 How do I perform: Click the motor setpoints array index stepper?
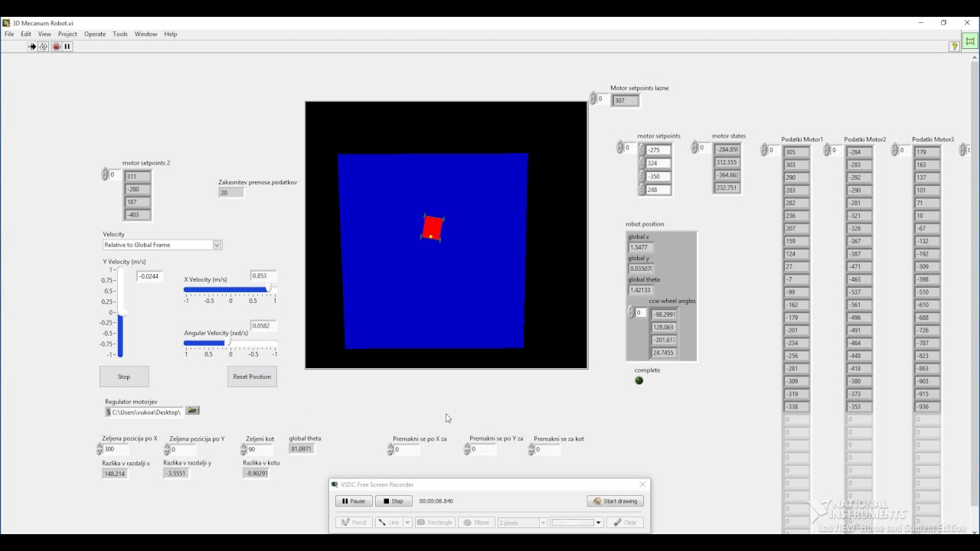click(620, 148)
